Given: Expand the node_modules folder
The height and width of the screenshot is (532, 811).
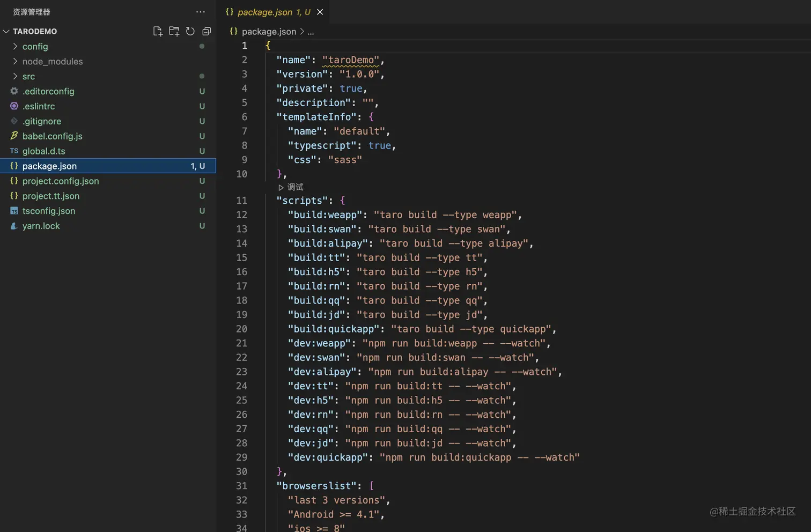Looking at the screenshot, I should coord(15,61).
